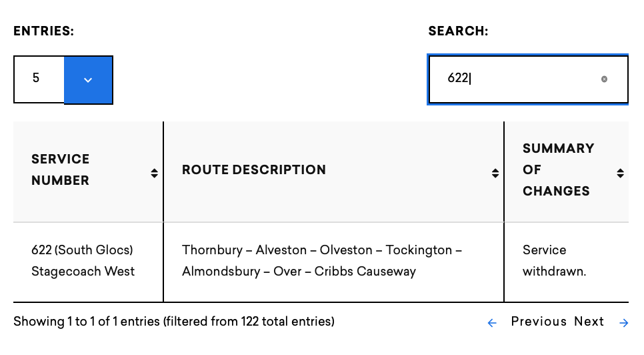Click the SEARCH label
Screen dimensions: 644x355
pyautogui.click(x=458, y=31)
